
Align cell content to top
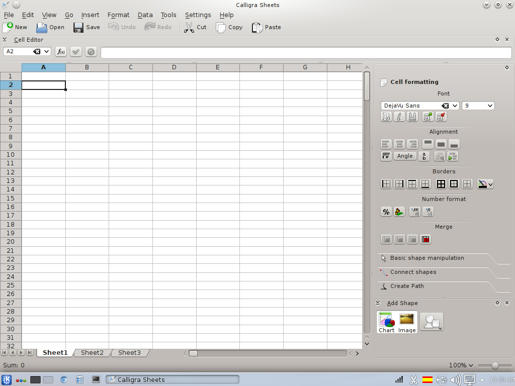pyautogui.click(x=428, y=144)
